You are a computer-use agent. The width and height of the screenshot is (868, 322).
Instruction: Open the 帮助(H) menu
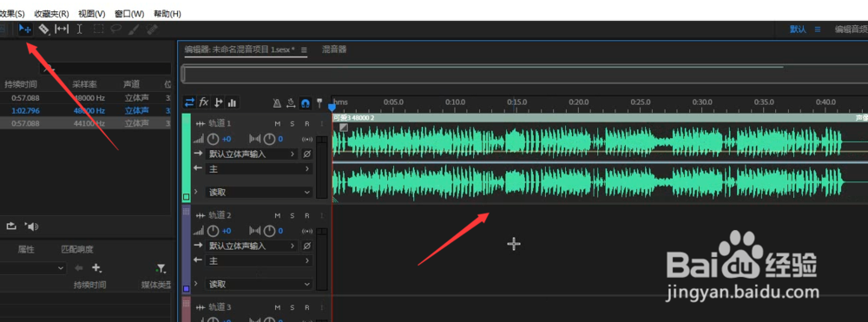point(168,13)
